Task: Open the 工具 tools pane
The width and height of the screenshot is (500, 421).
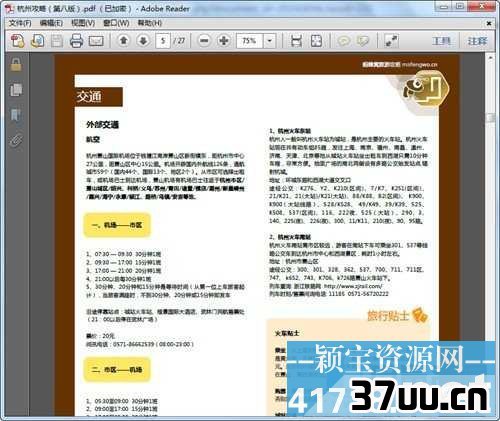Action: coord(441,41)
